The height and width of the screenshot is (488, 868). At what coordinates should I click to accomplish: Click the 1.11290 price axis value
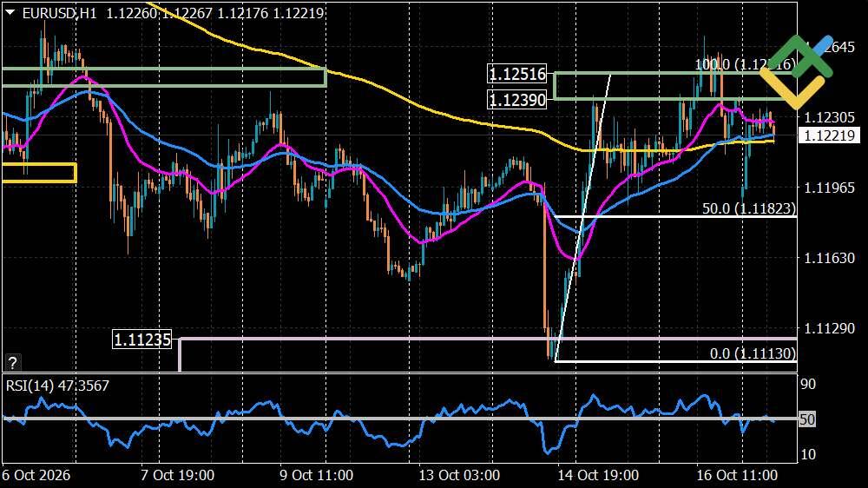[x=829, y=328]
